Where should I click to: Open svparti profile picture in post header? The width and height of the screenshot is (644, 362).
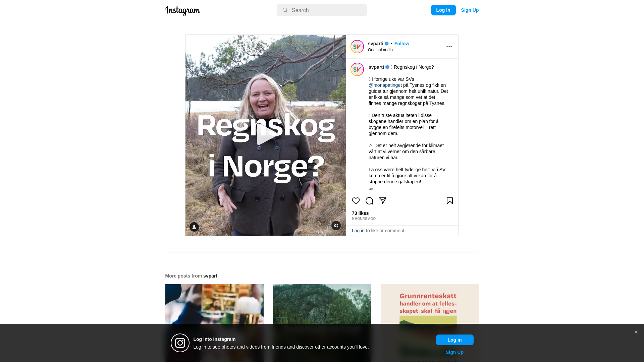point(357,47)
